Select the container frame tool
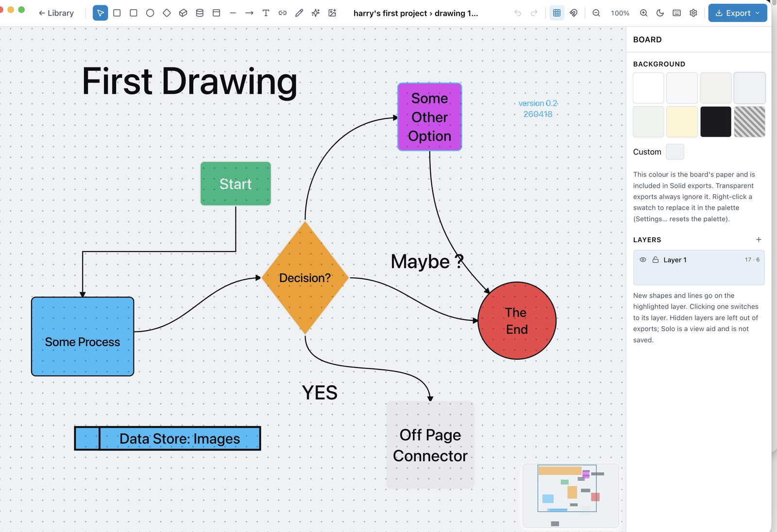The width and height of the screenshot is (777, 532). [x=217, y=13]
